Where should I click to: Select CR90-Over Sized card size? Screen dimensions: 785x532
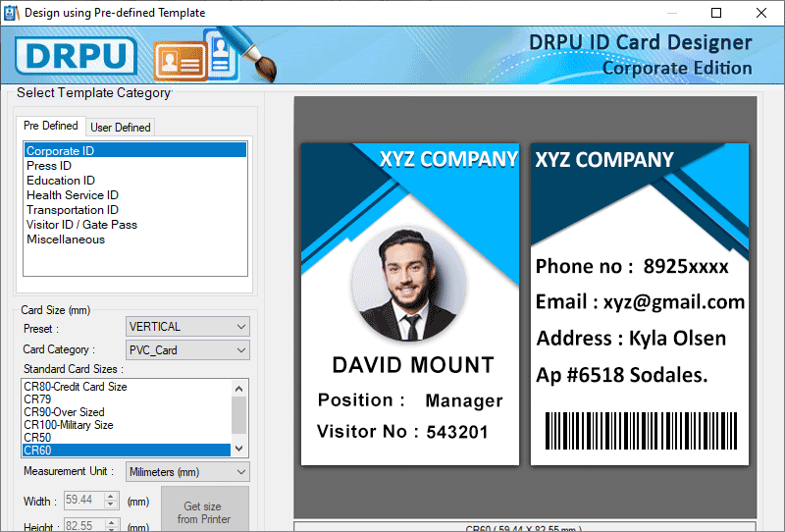click(x=127, y=412)
